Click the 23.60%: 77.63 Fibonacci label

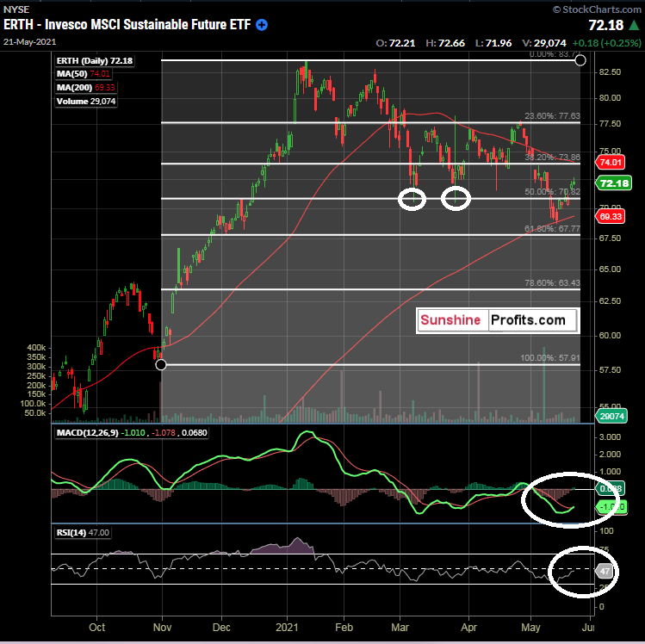[x=552, y=116]
